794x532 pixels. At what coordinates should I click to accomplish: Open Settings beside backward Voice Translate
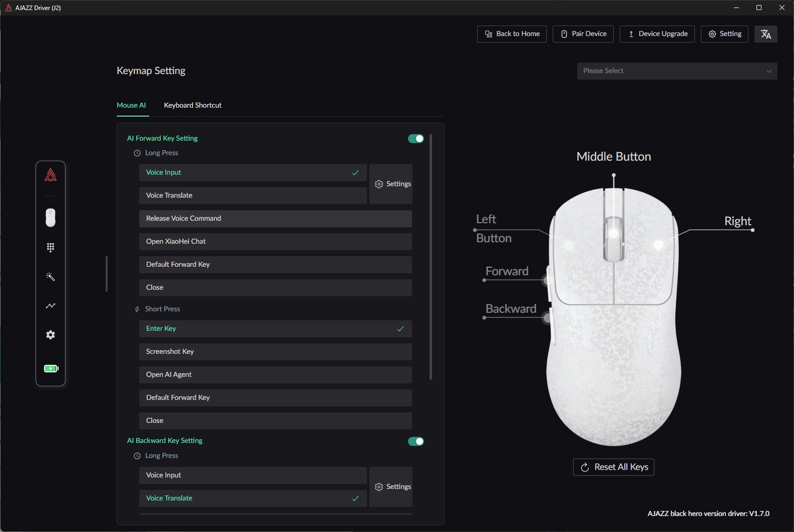click(391, 487)
